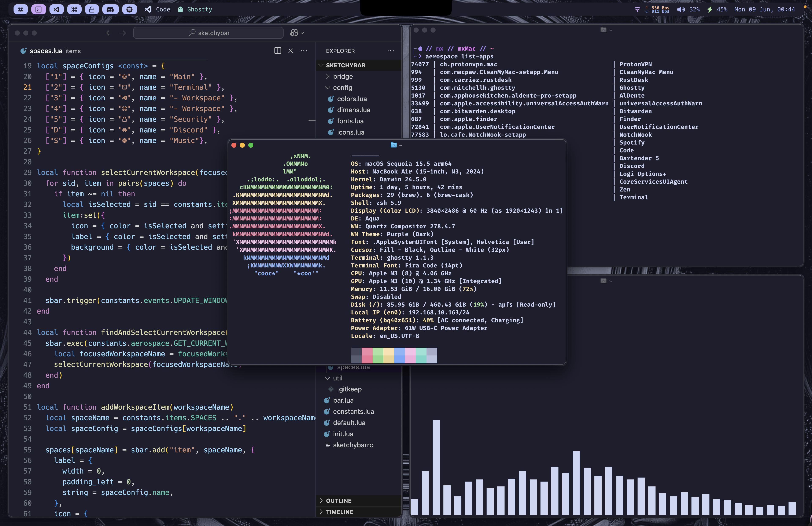The height and width of the screenshot is (526, 812).
Task: Open more editor actions via ellipsis icon
Action: tap(304, 51)
